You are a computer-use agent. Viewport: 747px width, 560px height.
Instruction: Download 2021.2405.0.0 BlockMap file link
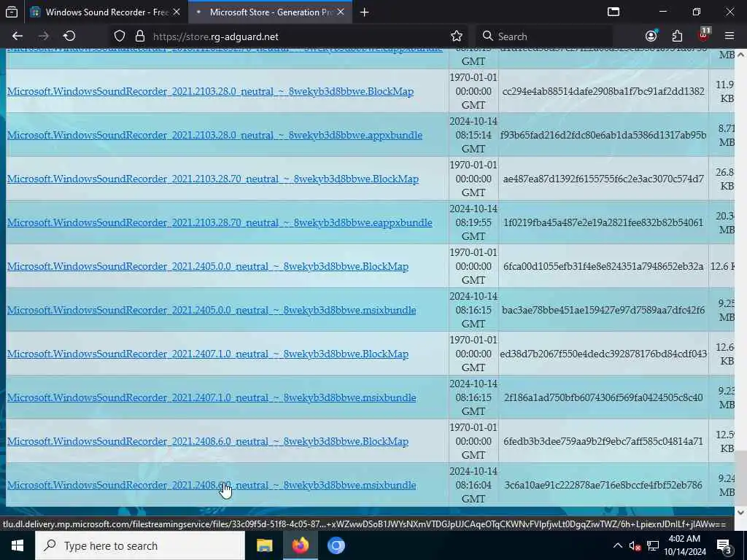click(x=208, y=267)
